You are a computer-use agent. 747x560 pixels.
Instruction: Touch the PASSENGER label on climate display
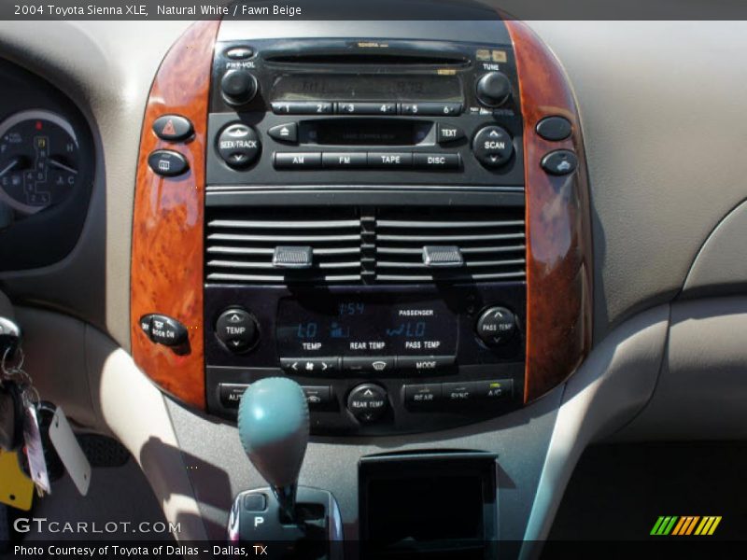tap(416, 313)
